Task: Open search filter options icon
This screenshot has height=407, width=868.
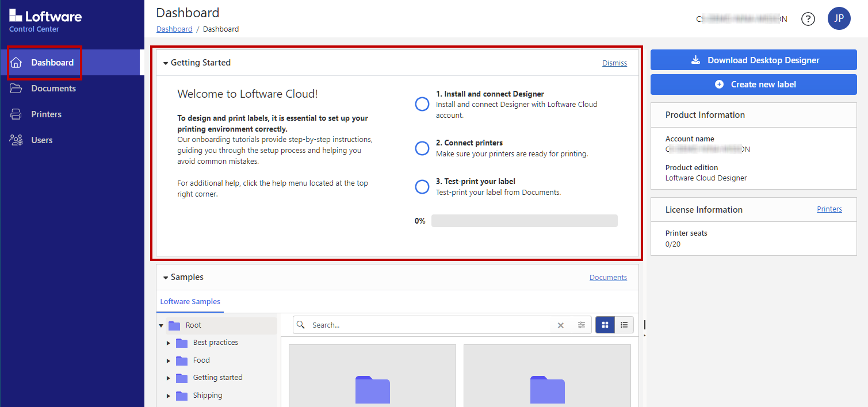Action: (x=582, y=325)
